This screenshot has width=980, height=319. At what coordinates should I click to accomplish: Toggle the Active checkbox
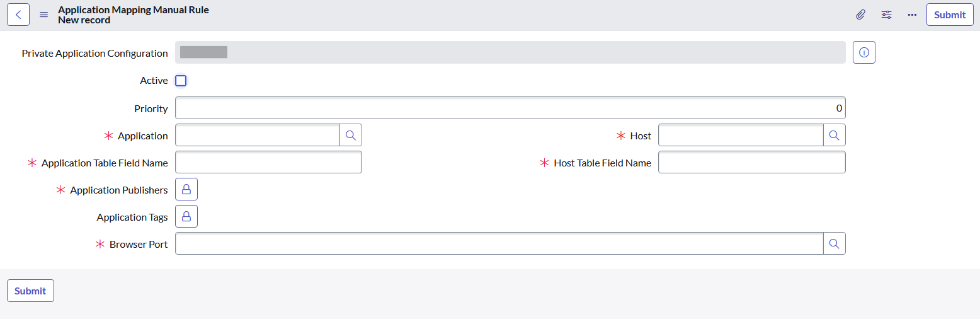[181, 81]
